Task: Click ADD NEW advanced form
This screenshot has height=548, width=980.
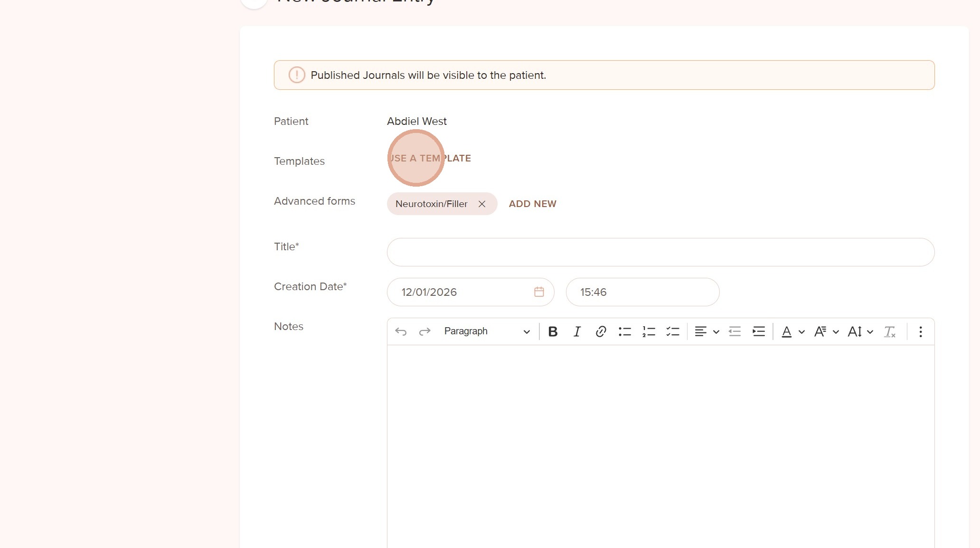Action: [x=532, y=204]
